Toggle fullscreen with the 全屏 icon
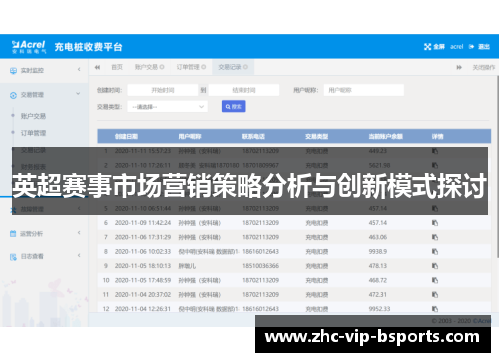 pyautogui.click(x=427, y=47)
